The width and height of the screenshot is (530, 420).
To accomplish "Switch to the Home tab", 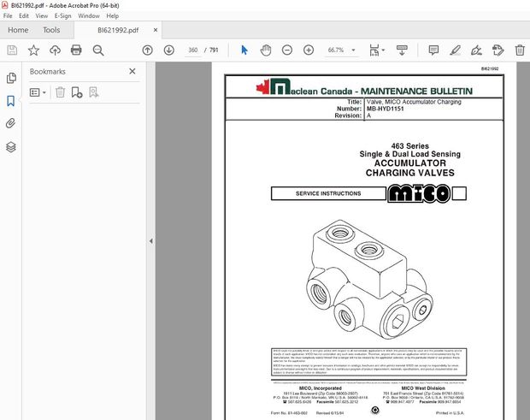I will [18, 30].
